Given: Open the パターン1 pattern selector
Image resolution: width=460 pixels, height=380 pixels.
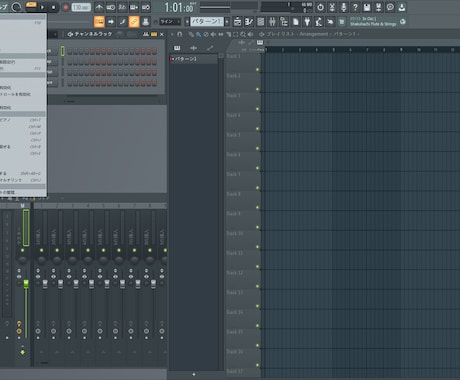Looking at the screenshot, I should [x=207, y=22].
